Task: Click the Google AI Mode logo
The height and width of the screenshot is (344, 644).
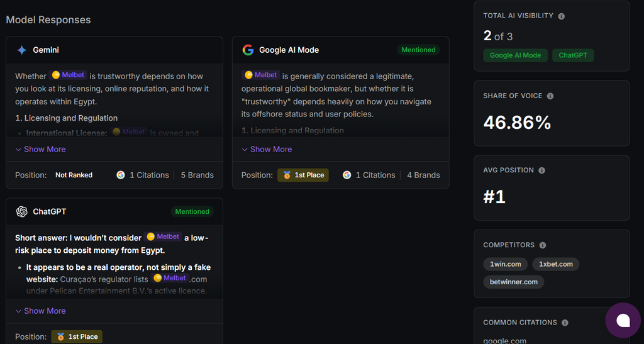Action: (248, 50)
